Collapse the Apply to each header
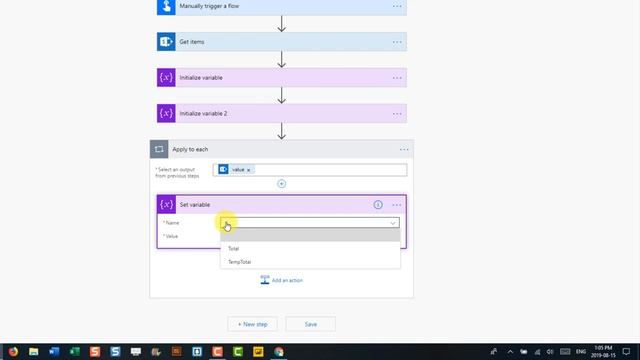Screen dimensions: 640x360 point(282,149)
